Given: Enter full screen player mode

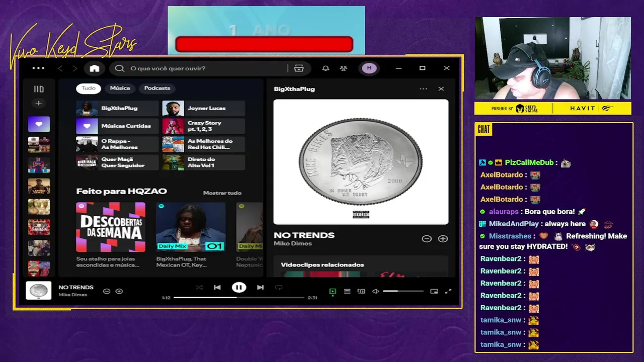Looking at the screenshot, I should click(x=448, y=291).
